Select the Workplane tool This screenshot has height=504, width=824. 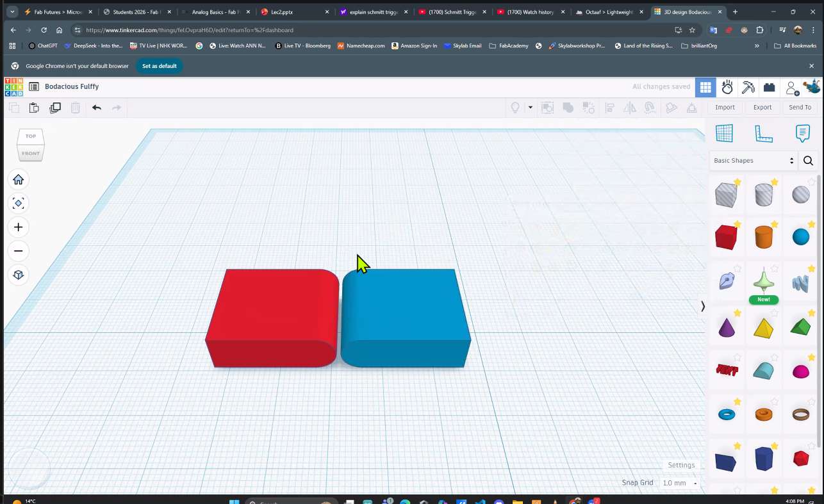[x=724, y=133]
